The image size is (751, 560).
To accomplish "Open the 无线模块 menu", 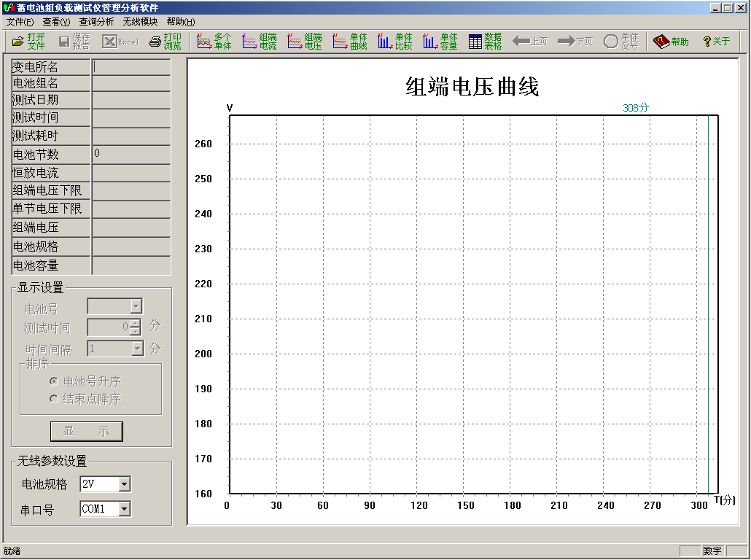I will click(x=140, y=22).
